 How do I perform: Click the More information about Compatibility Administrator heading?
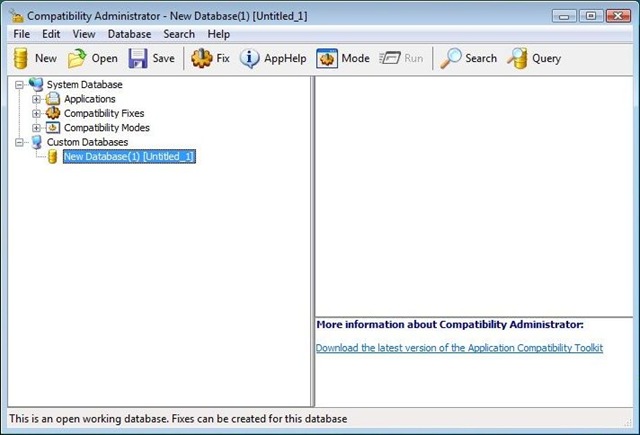click(450, 324)
